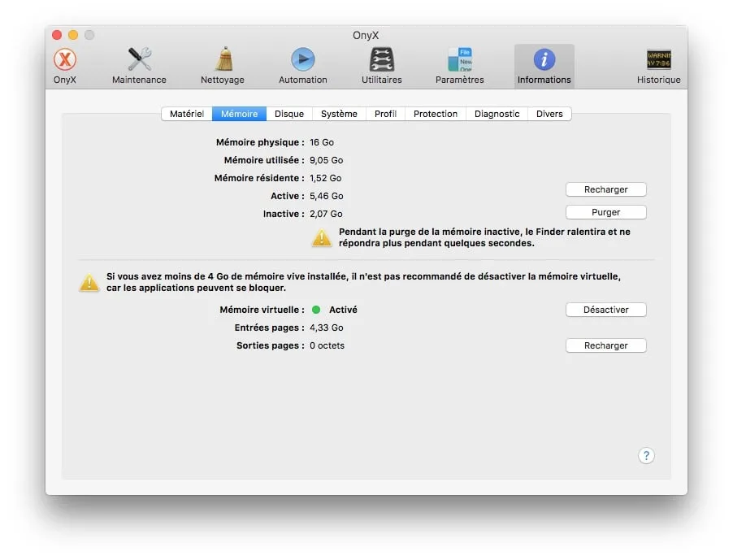This screenshot has width=733, height=560.
Task: Click the Purger button
Action: point(606,212)
